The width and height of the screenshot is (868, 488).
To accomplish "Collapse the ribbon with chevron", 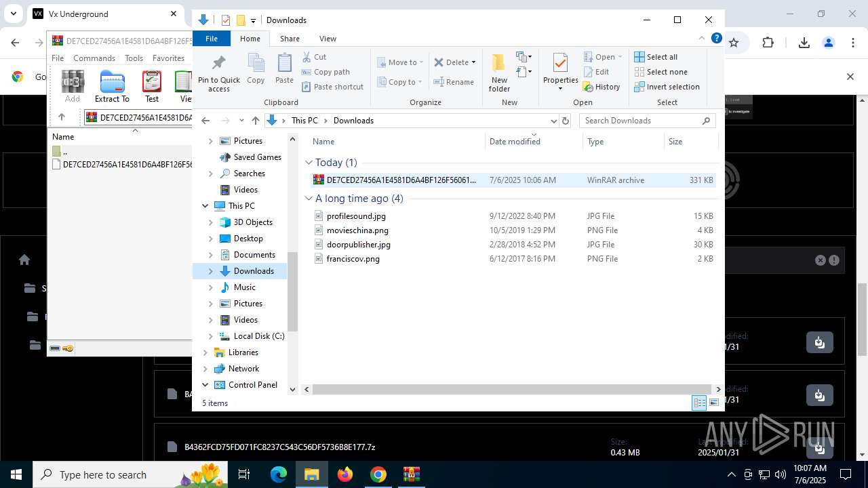I will [702, 39].
